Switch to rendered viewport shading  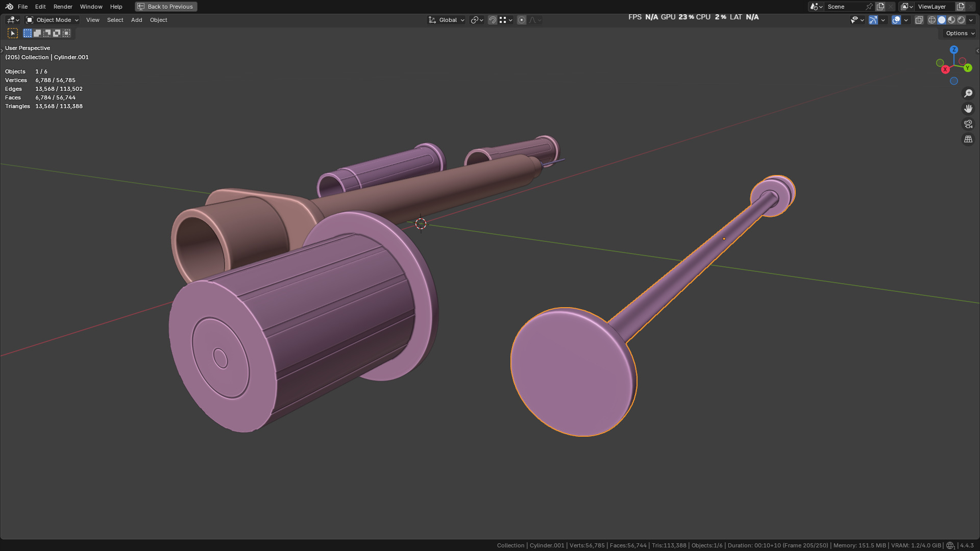click(x=961, y=20)
